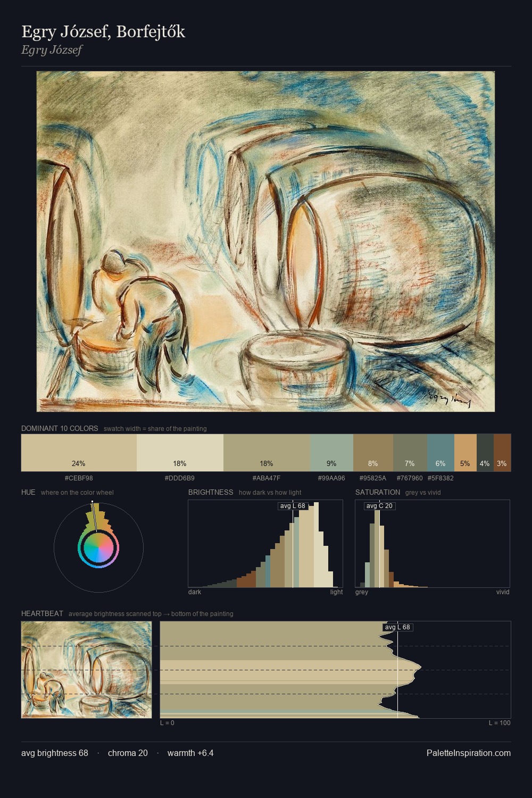Click the 'warmth +6.4' footer text
This screenshot has height=798, width=532.
pyautogui.click(x=190, y=753)
